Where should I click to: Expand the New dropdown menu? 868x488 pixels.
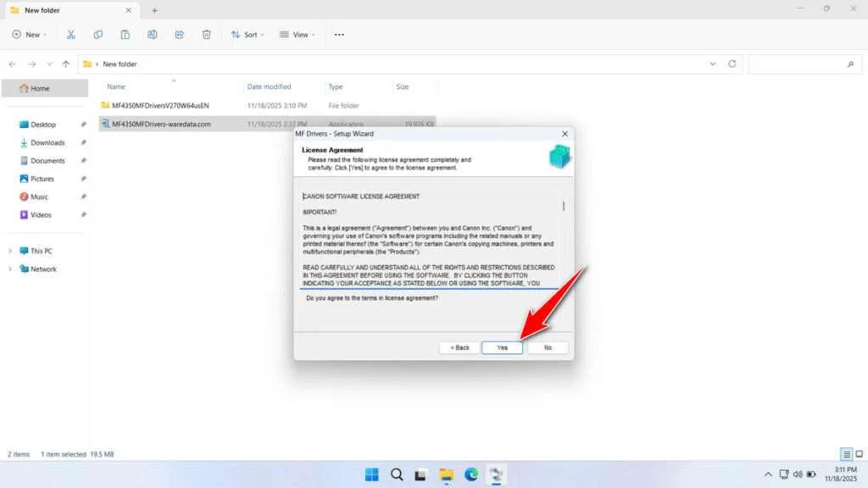point(29,35)
